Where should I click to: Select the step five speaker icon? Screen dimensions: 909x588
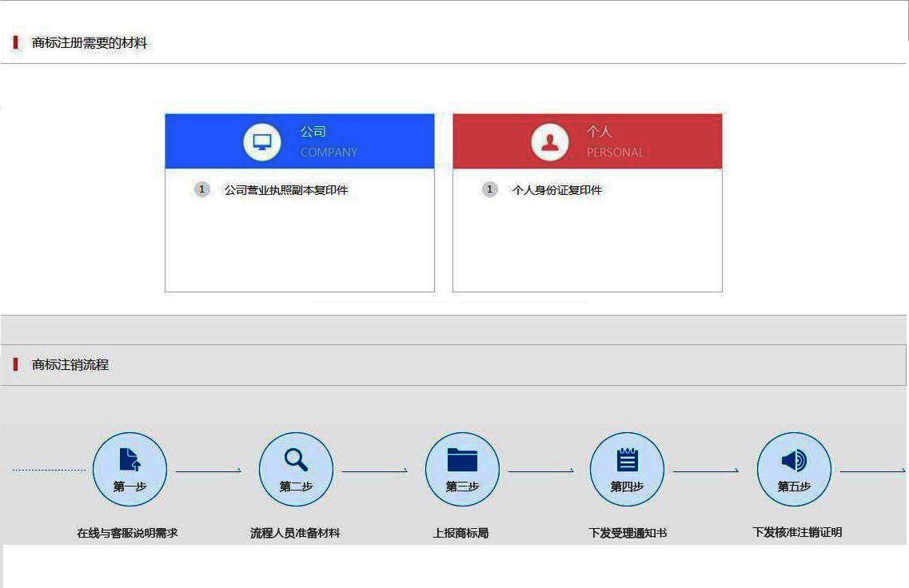coord(794,460)
